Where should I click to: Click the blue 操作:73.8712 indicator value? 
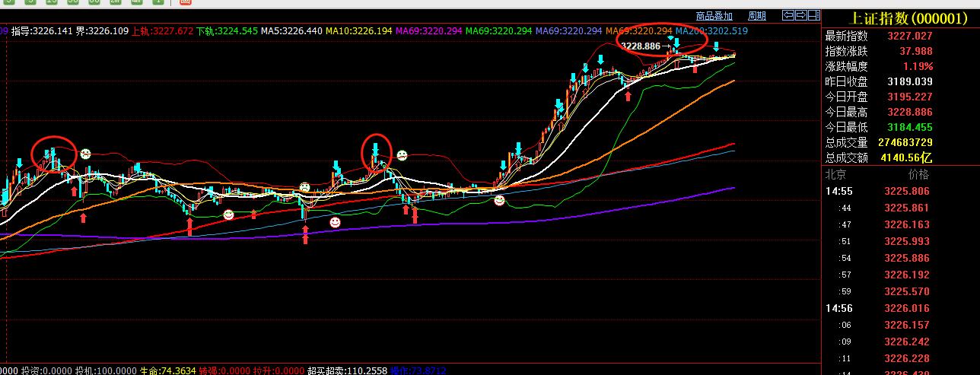coord(418,370)
